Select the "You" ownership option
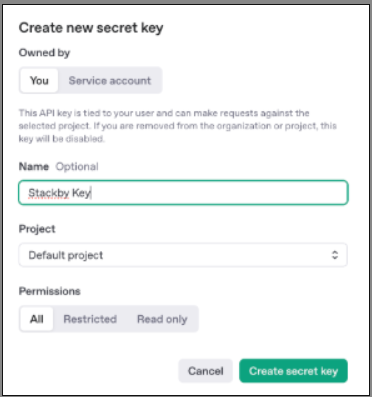This screenshot has height=397, width=372. pos(39,80)
